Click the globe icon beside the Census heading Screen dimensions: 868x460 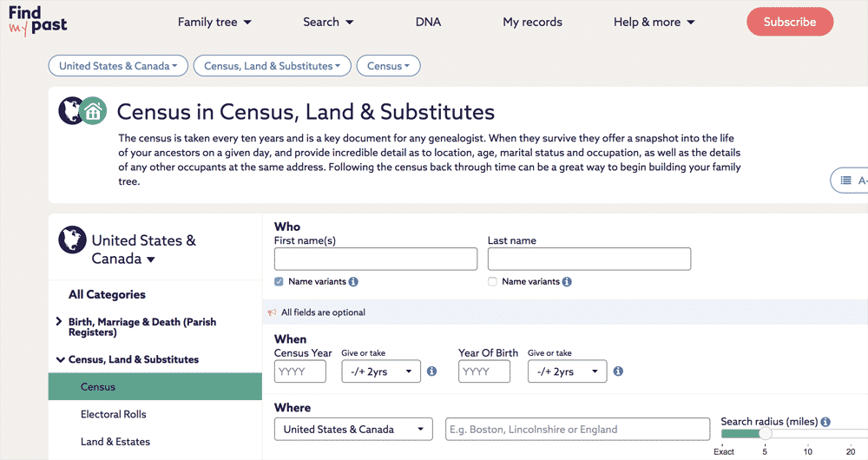(x=69, y=111)
